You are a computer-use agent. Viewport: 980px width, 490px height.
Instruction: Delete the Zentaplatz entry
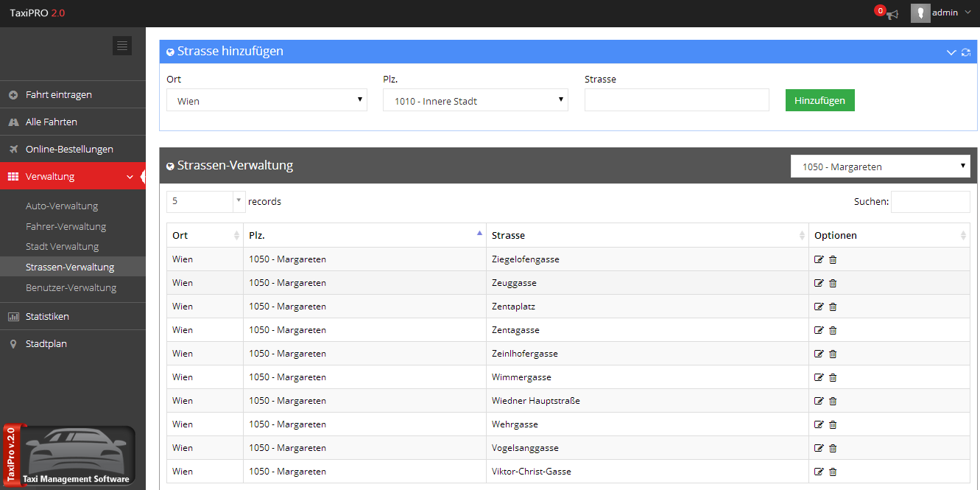click(x=833, y=307)
